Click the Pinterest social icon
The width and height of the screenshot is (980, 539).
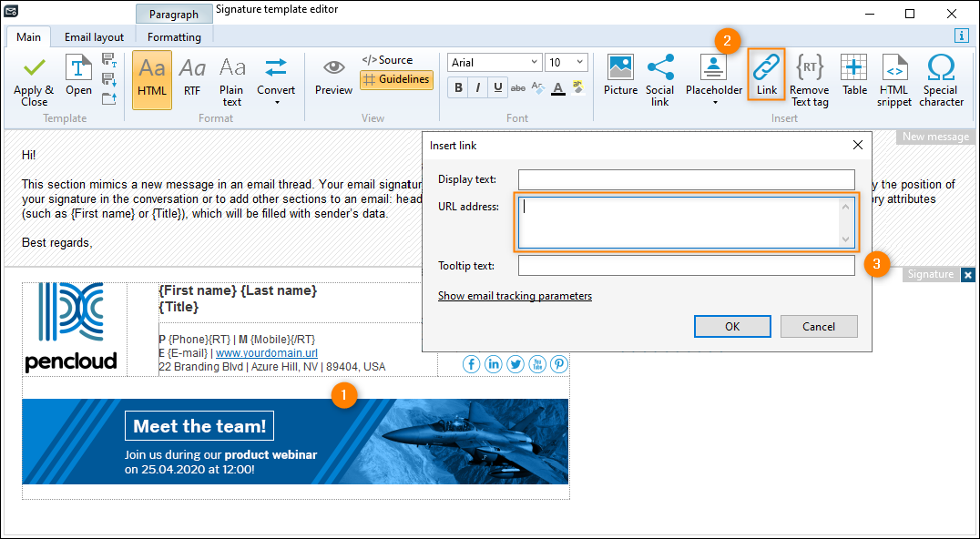558,363
